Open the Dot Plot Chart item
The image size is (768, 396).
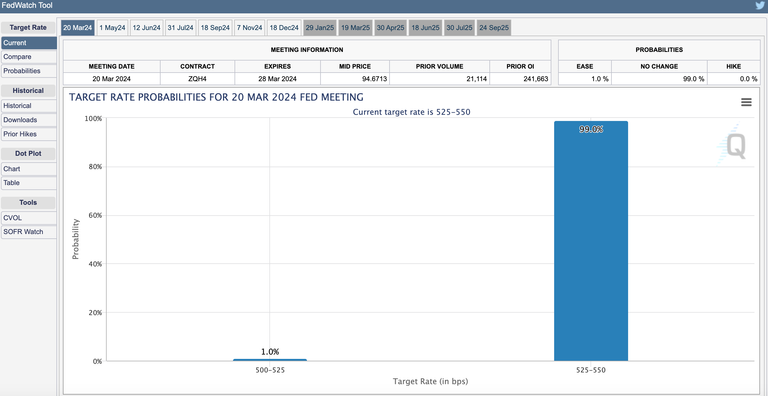[x=28, y=169]
